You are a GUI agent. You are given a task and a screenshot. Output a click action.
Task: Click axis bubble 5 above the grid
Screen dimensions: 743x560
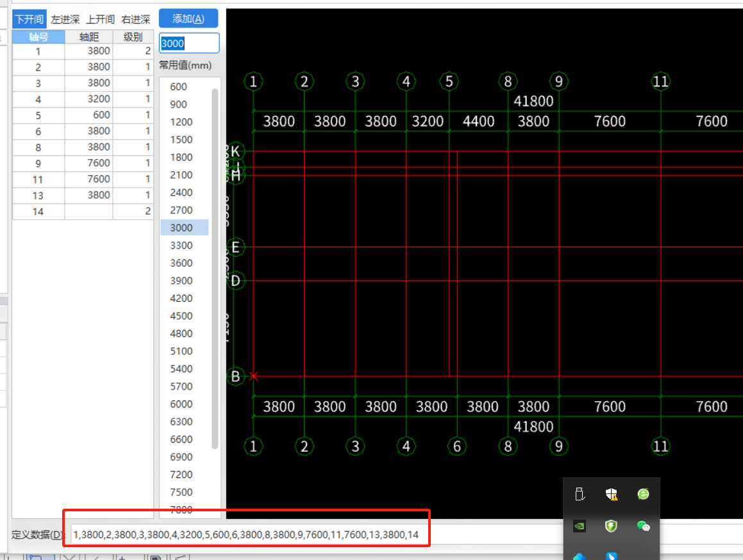(449, 81)
